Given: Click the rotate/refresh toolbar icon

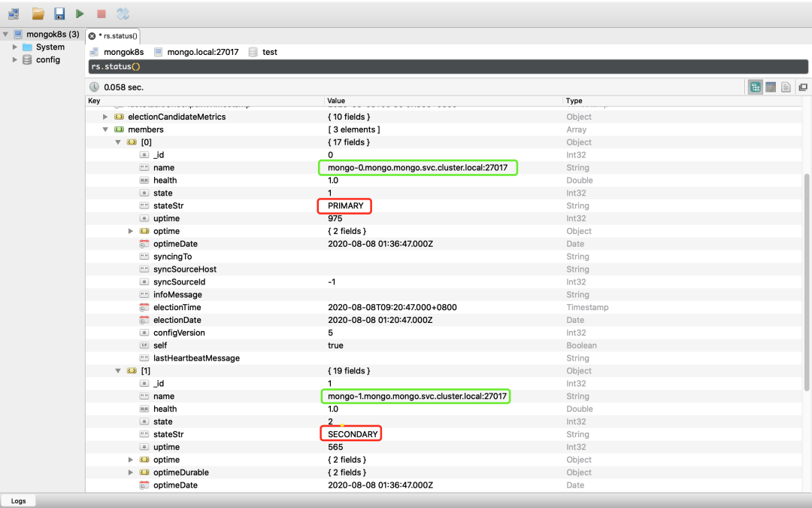Looking at the screenshot, I should tap(123, 14).
